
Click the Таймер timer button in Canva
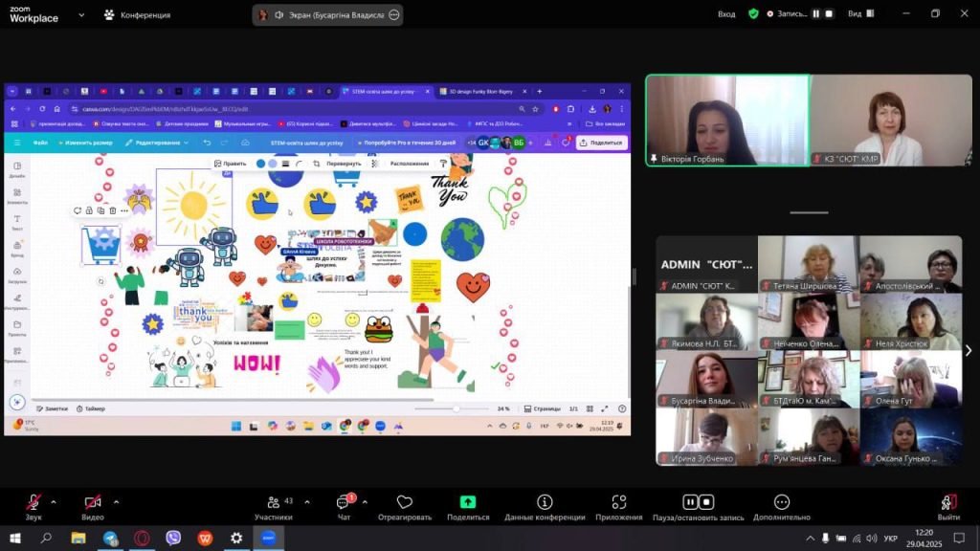tap(91, 408)
